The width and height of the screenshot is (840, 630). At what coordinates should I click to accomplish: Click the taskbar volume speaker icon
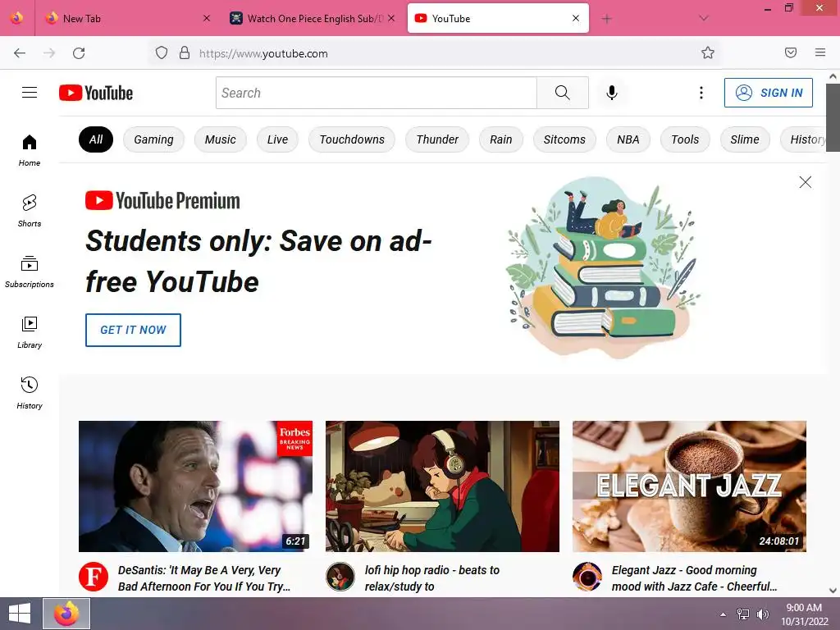762,614
